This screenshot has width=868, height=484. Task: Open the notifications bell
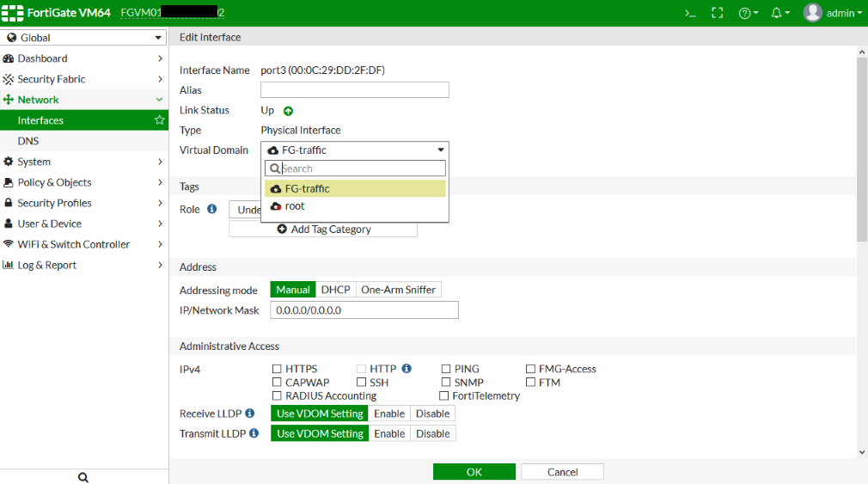point(780,13)
